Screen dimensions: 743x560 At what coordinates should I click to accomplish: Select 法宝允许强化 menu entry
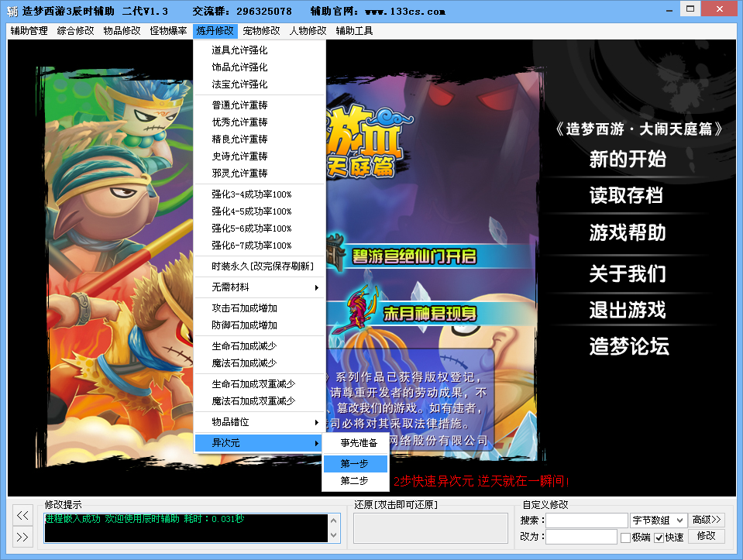point(260,84)
